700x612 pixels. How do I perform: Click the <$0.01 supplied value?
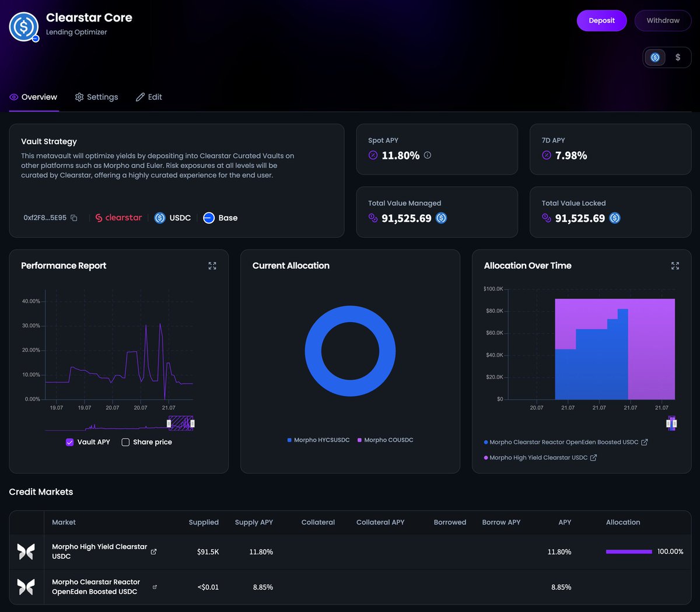(208, 587)
